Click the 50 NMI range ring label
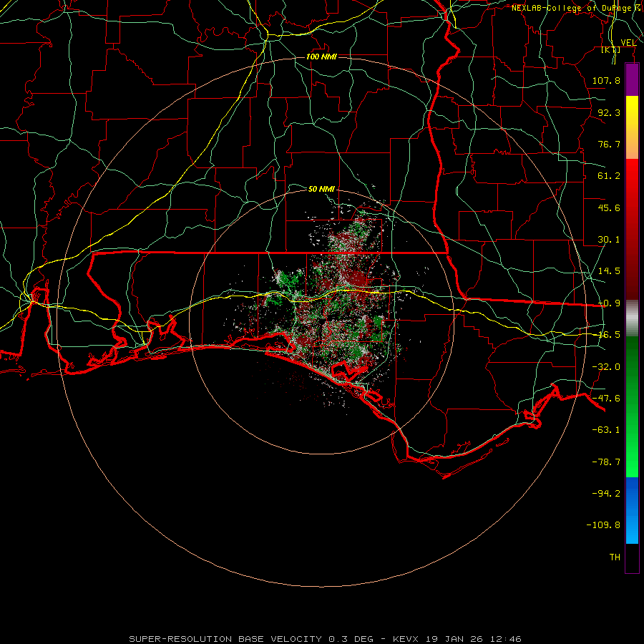644x644 pixels. coord(321,189)
